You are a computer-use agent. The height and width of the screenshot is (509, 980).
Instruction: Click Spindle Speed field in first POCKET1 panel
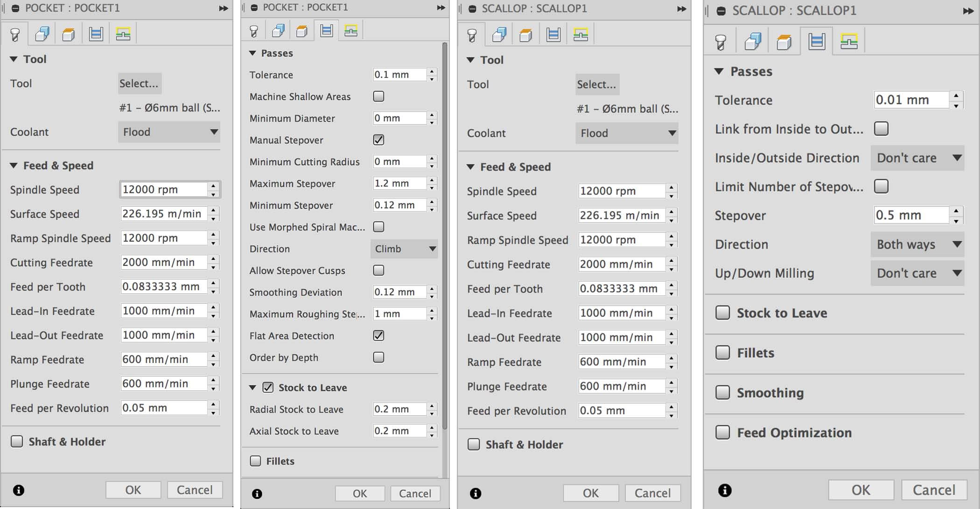point(164,189)
